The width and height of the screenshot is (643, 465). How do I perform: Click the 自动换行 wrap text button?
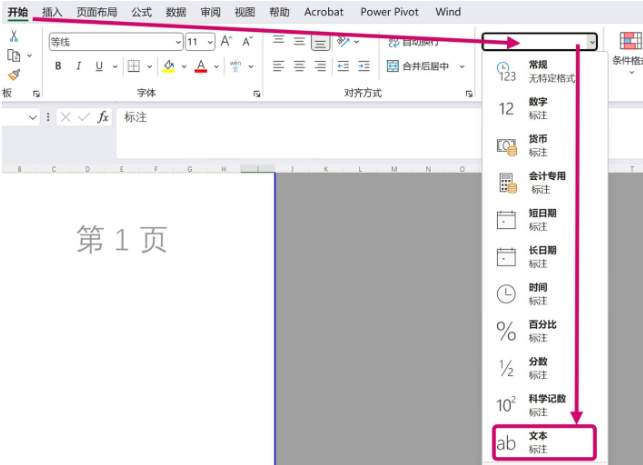point(414,42)
